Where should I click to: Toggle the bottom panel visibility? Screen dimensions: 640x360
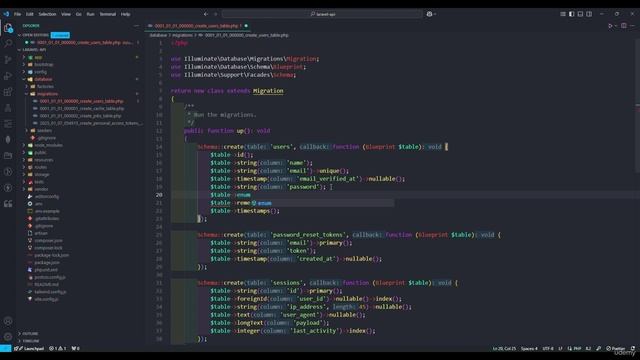click(x=580, y=14)
